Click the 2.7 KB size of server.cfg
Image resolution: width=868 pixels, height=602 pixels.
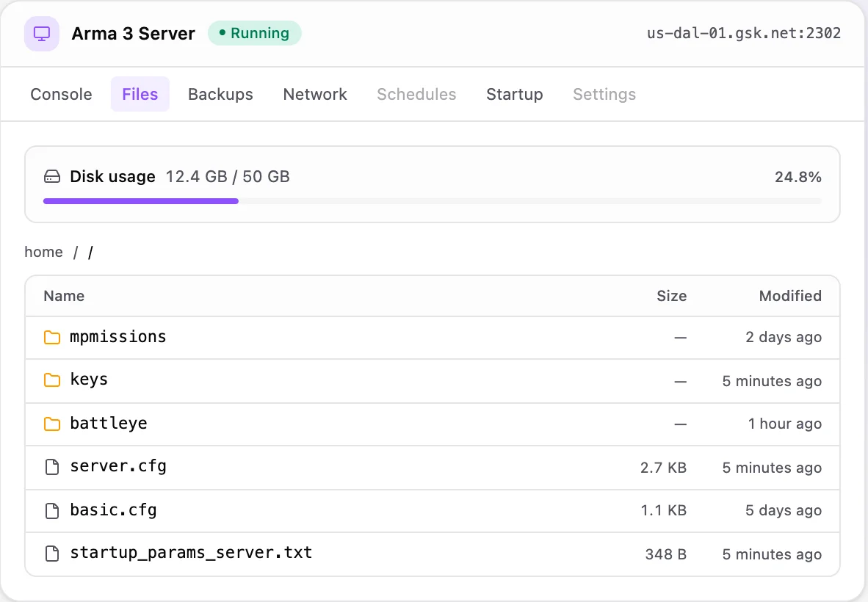coord(663,468)
